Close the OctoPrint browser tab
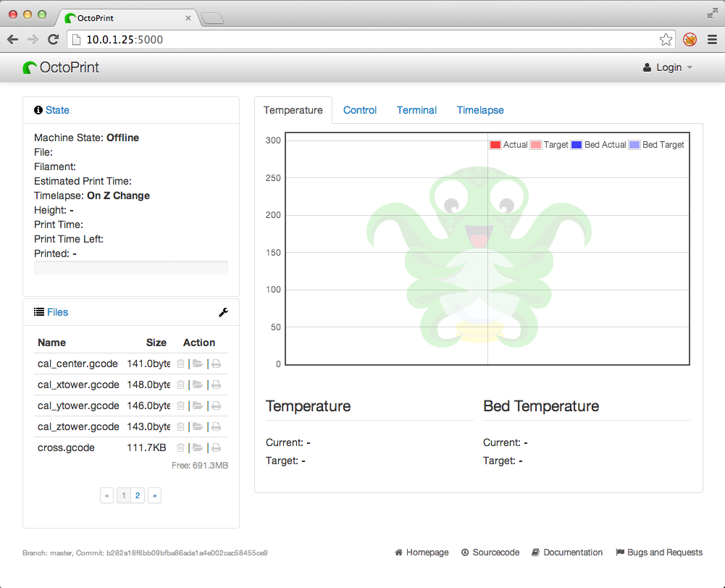 pos(188,18)
